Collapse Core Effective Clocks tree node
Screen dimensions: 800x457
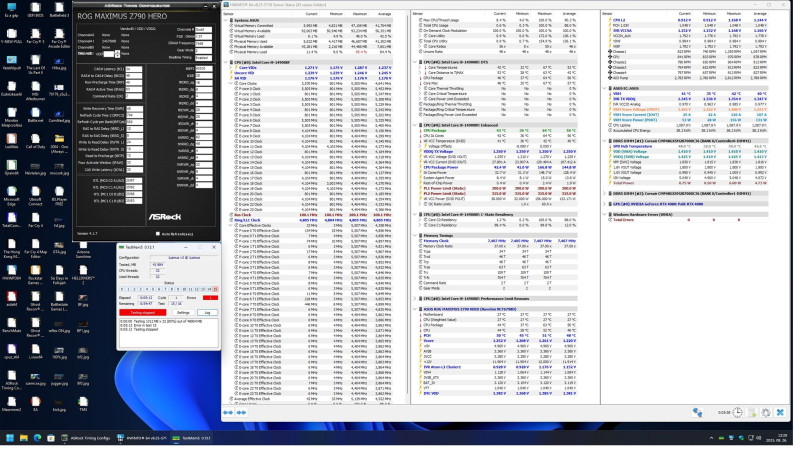[x=231, y=225]
